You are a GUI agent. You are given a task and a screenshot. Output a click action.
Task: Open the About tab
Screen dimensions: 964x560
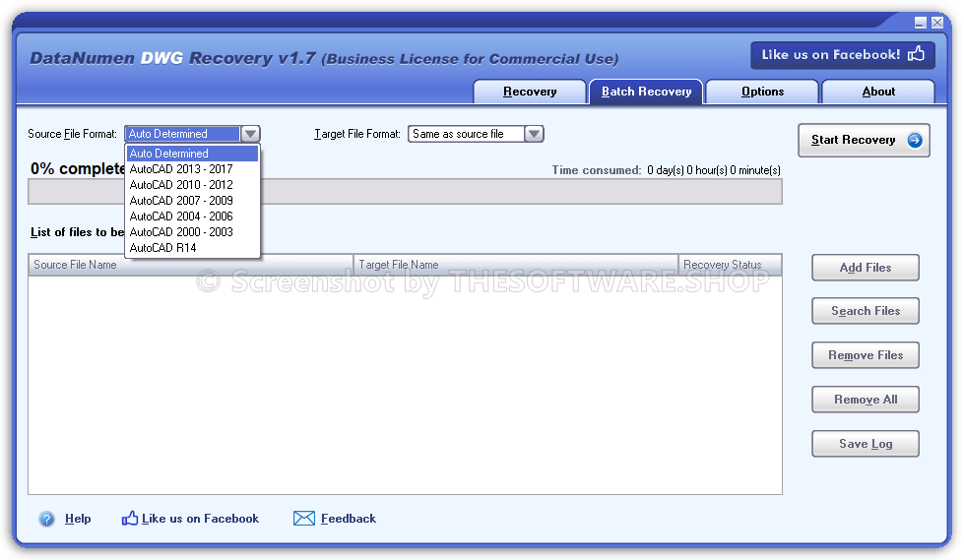click(878, 92)
